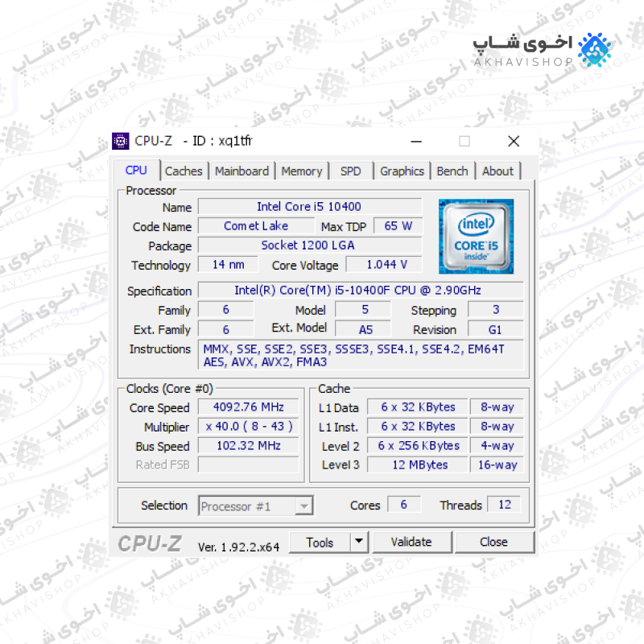Screen dimensions: 644x644
Task: Open the SPD tab
Action: tap(351, 171)
